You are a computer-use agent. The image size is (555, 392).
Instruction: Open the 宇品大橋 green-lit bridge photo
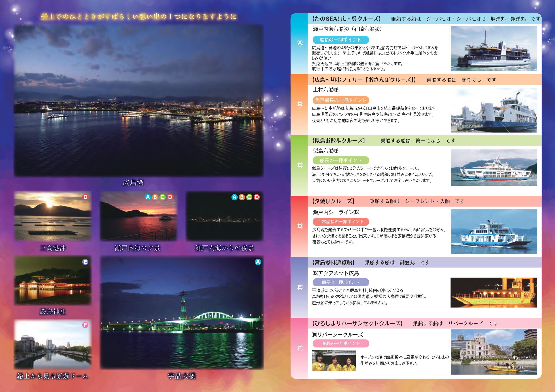point(182,312)
